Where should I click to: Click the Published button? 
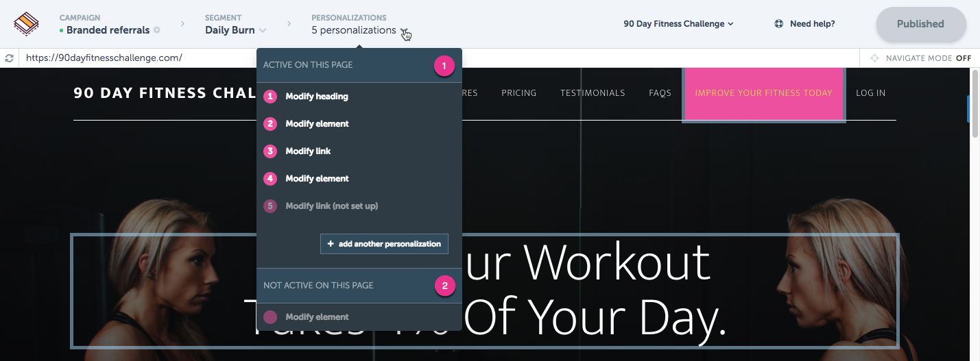pos(921,24)
